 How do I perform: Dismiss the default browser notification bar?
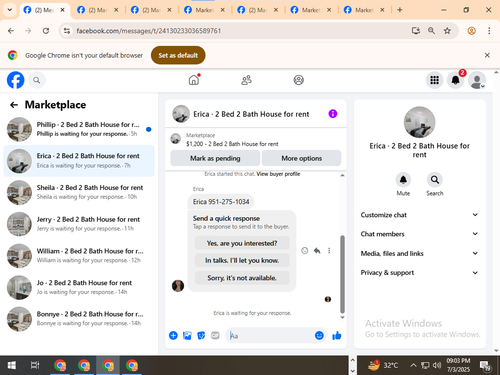pos(487,55)
